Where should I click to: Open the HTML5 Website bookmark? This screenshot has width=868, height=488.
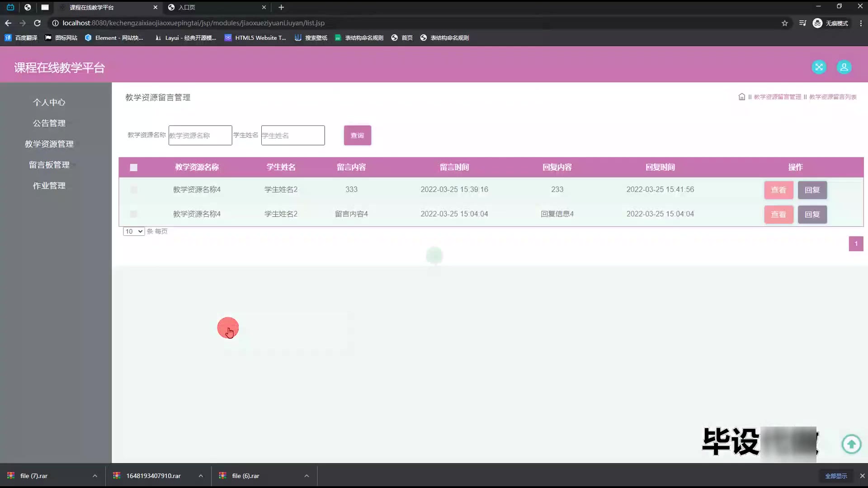coord(255,38)
